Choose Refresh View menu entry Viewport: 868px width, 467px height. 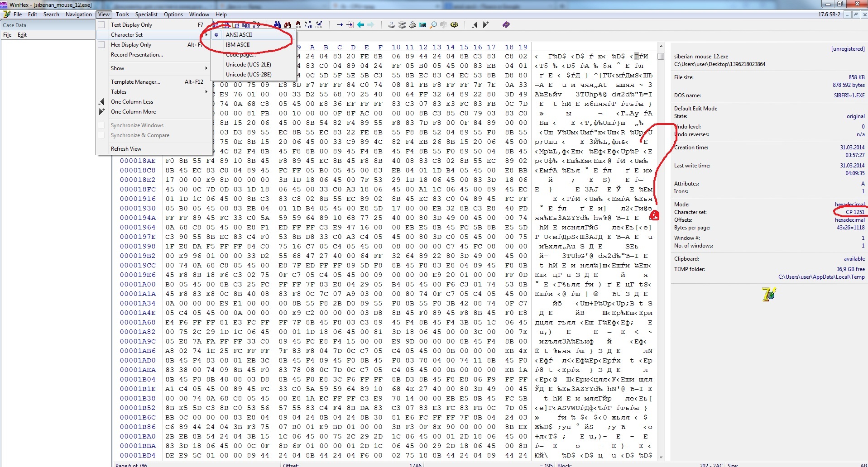tap(154, 149)
